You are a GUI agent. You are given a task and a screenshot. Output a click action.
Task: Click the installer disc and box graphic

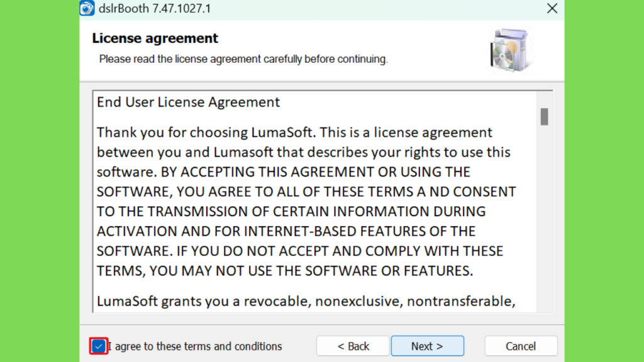511,50
